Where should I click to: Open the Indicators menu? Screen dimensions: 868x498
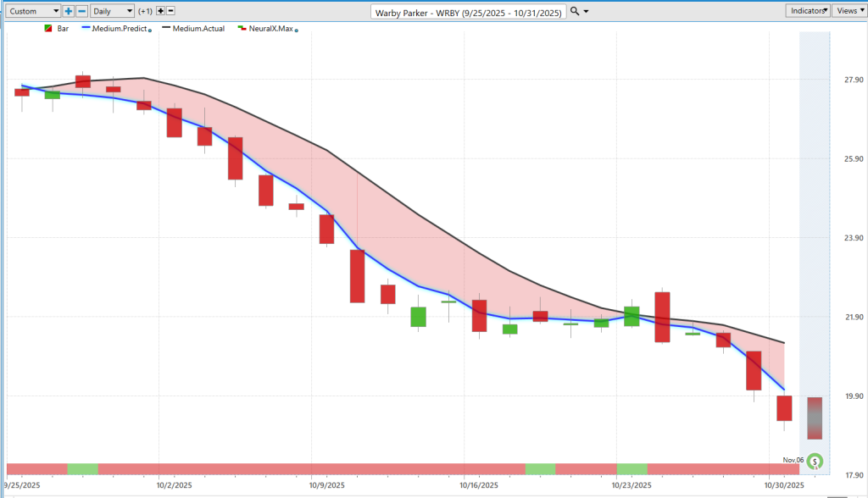tap(807, 11)
